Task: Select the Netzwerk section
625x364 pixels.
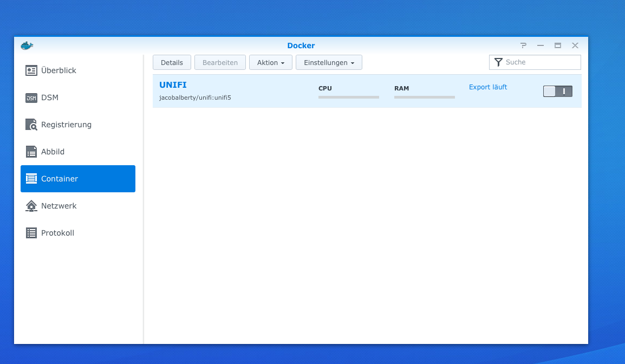Action: click(x=78, y=206)
